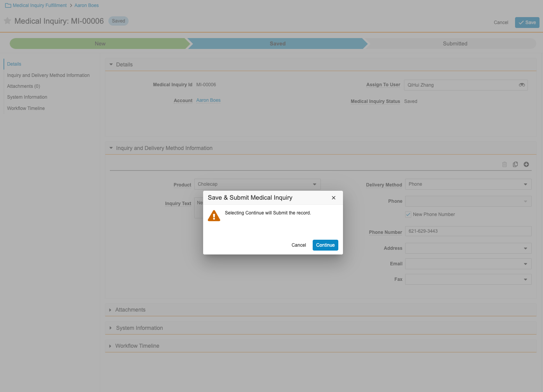Expand the Attachments section
The width and height of the screenshot is (543, 392).
[130, 310]
